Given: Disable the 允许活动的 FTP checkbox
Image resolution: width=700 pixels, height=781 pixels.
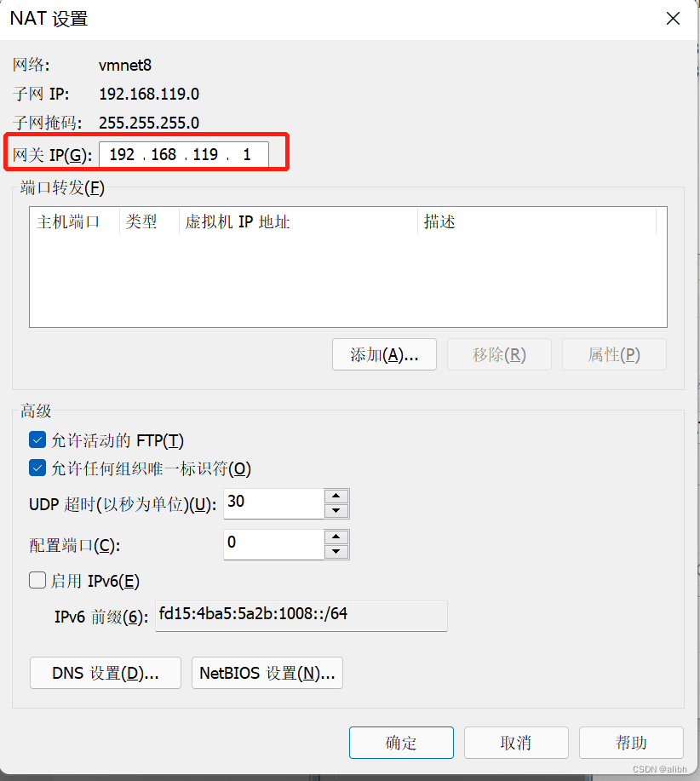Looking at the screenshot, I should 37,440.
